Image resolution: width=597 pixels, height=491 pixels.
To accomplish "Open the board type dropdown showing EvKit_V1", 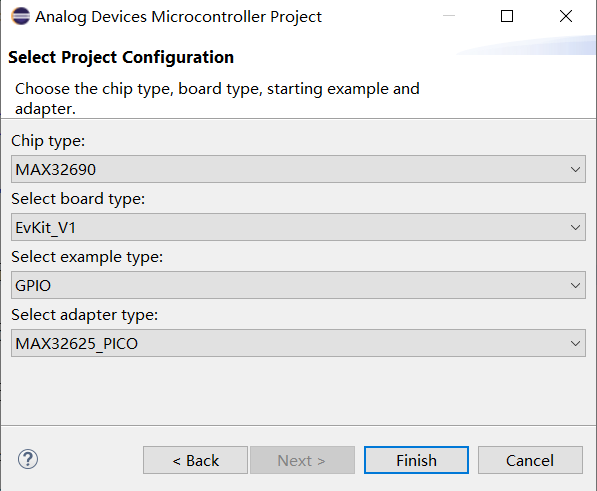I will coord(298,227).
